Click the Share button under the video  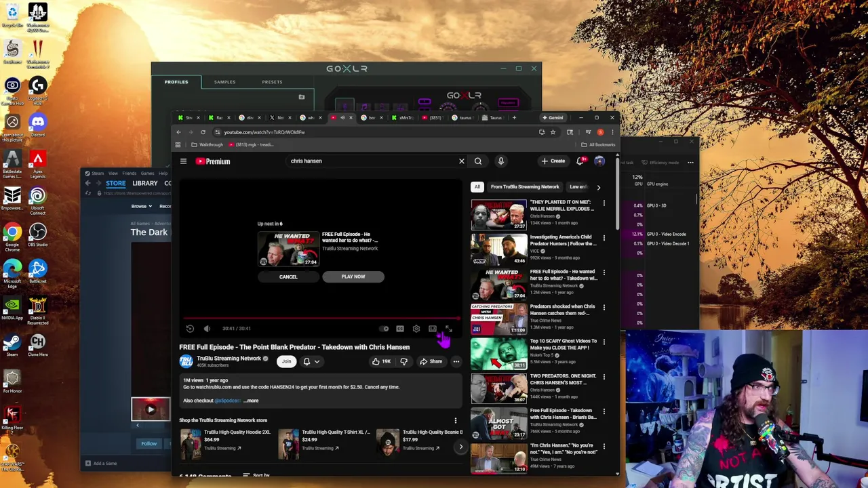431,361
